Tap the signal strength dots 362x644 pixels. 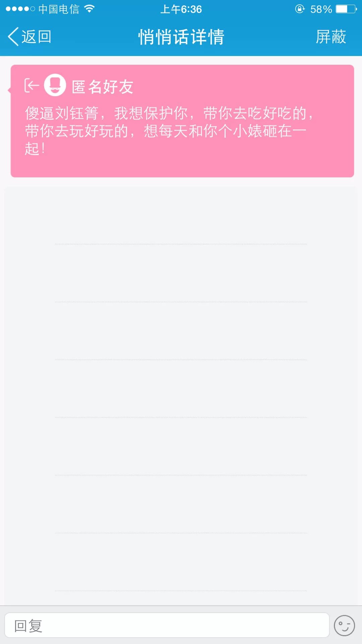20,9
